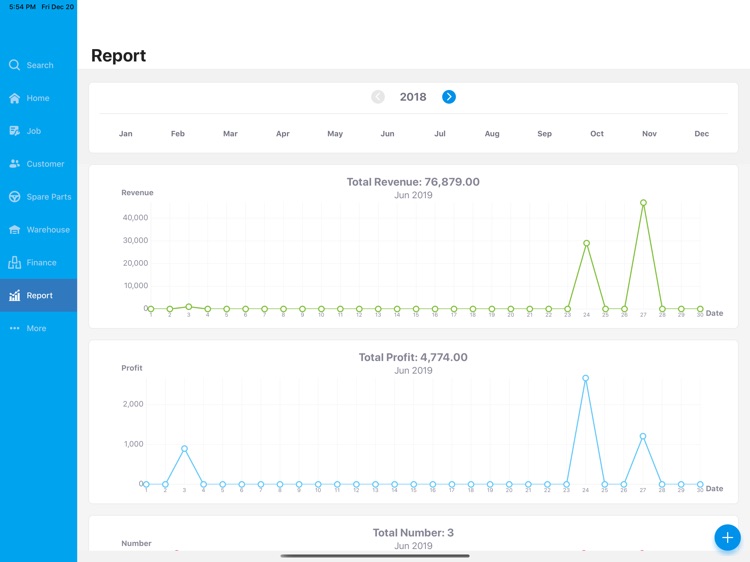Switch to the Jan month tab
Viewport: 750px width, 562px height.
(126, 133)
